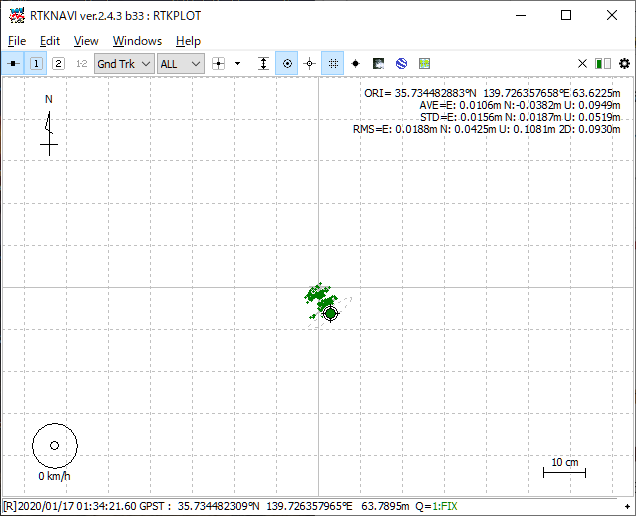The height and width of the screenshot is (516, 636).
Task: Open the File menu
Action: pyautogui.click(x=16, y=41)
